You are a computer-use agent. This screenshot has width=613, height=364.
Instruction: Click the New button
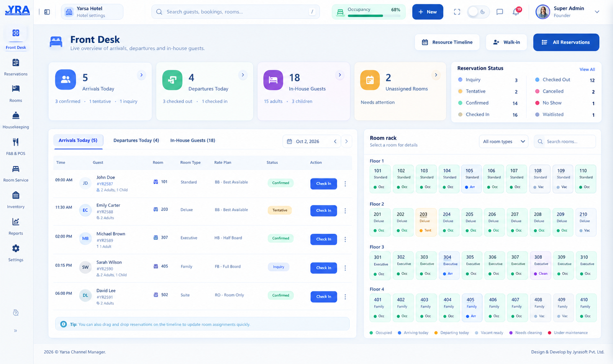click(428, 12)
